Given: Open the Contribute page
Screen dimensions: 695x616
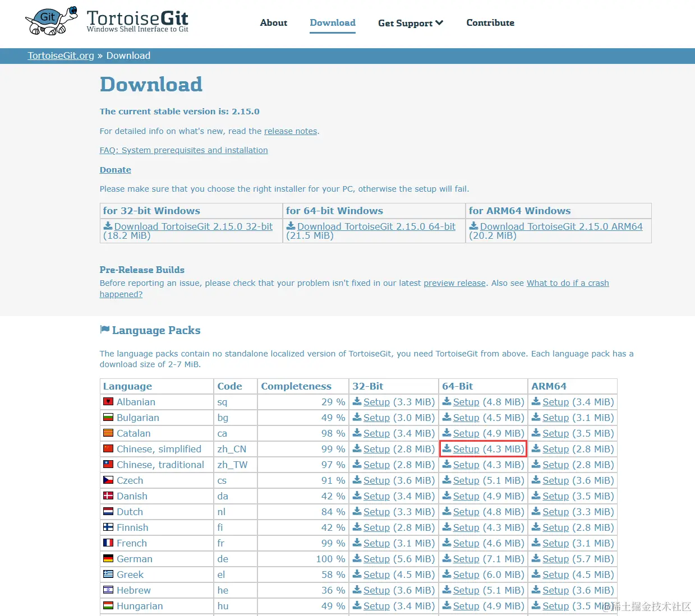Looking at the screenshot, I should point(490,22).
